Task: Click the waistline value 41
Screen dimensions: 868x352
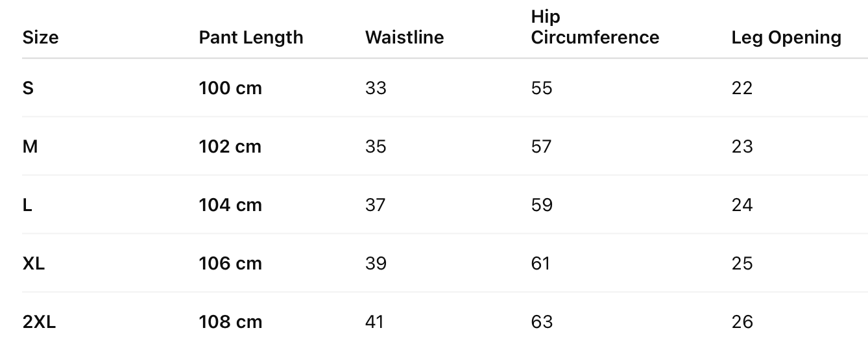Action: pyautogui.click(x=374, y=321)
